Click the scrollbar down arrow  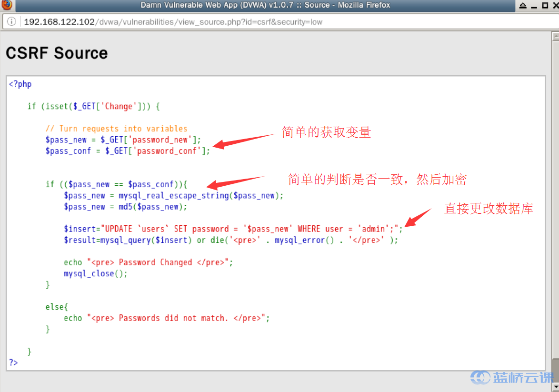[555, 387]
